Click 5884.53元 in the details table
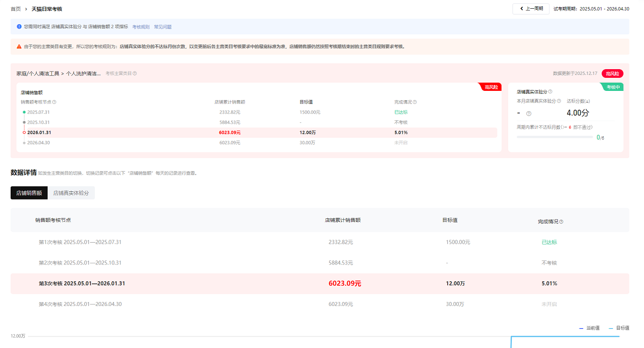 (340, 263)
